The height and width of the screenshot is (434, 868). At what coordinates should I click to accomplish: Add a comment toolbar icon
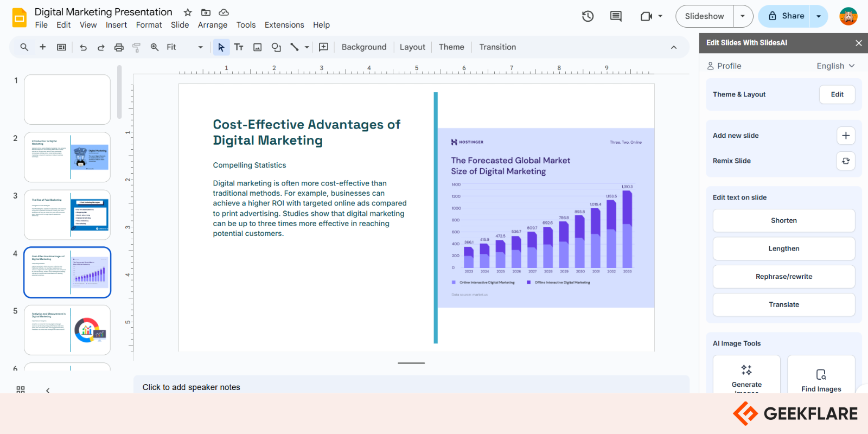point(324,47)
